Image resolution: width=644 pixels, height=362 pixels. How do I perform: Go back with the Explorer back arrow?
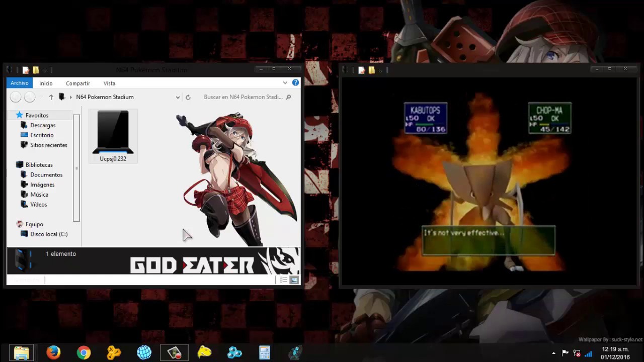click(x=16, y=97)
